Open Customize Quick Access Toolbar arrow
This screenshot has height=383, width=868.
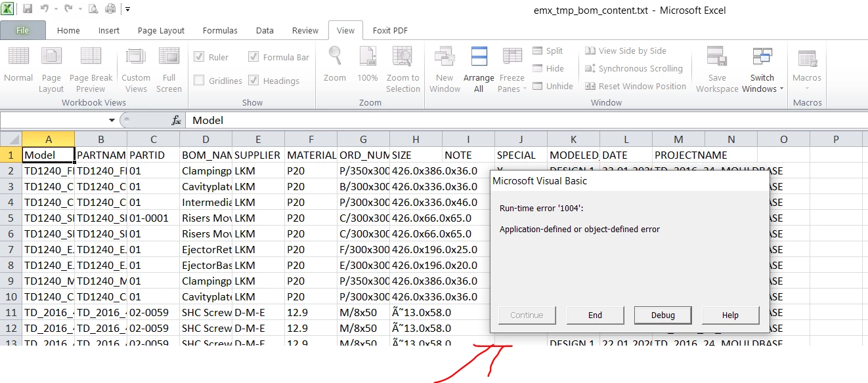[x=127, y=9]
